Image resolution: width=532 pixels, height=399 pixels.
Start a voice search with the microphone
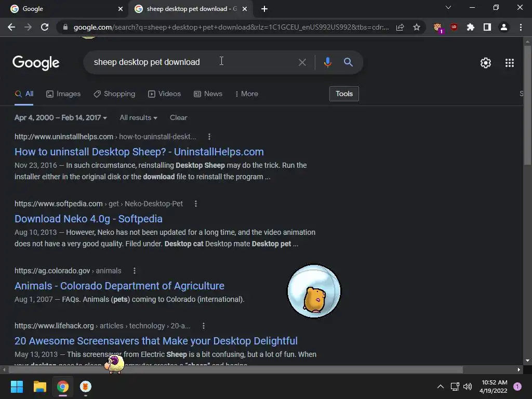click(x=327, y=62)
